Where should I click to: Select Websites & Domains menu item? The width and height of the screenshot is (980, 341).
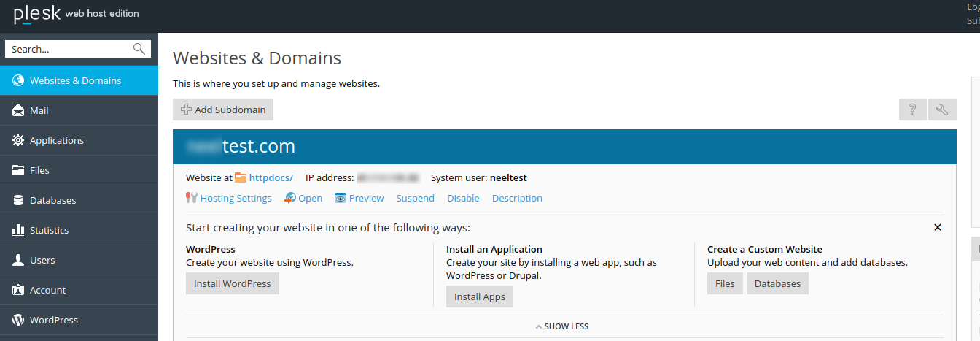click(75, 80)
